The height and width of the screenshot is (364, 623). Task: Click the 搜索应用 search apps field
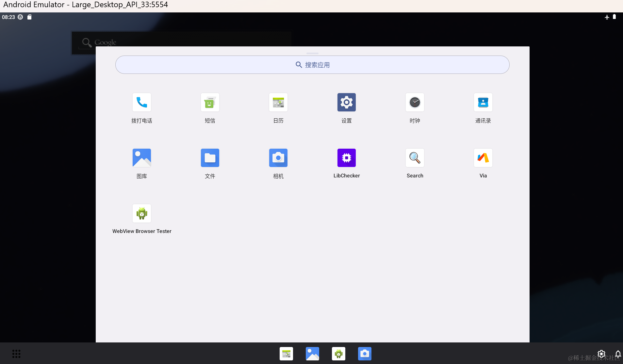click(x=312, y=65)
